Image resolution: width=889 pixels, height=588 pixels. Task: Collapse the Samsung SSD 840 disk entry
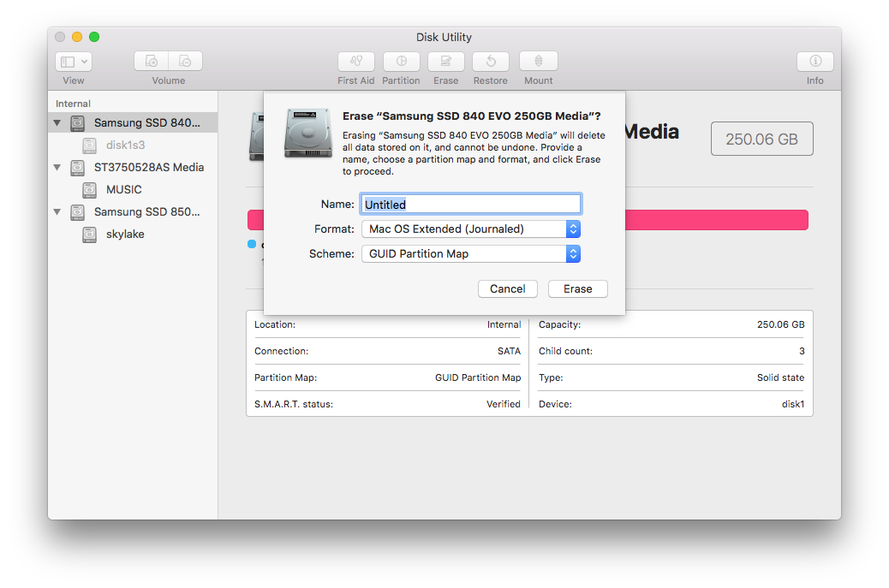coord(57,122)
